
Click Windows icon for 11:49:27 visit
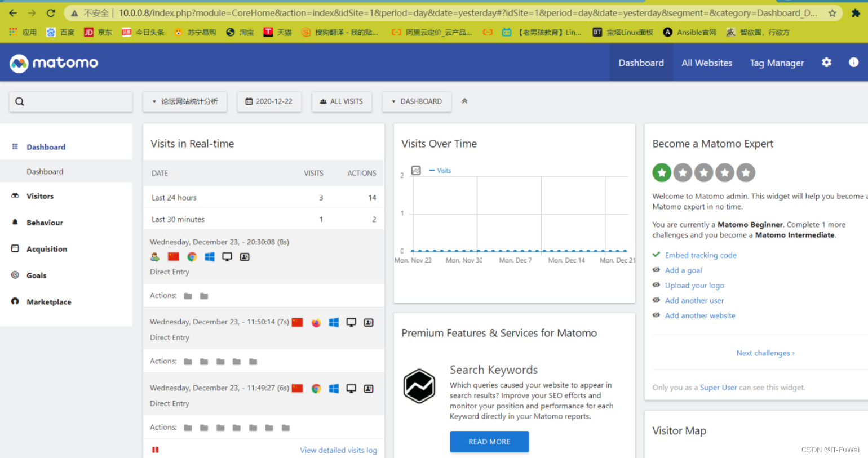point(334,389)
